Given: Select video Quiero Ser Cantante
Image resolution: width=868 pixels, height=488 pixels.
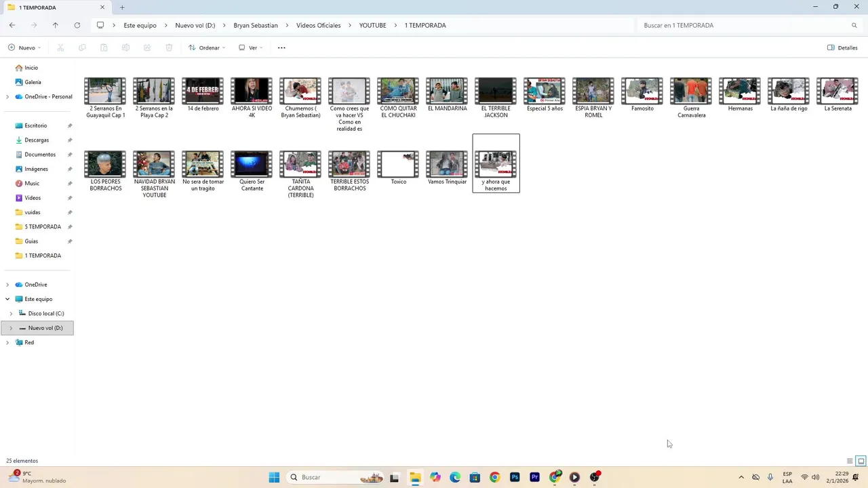Looking at the screenshot, I should (252, 171).
